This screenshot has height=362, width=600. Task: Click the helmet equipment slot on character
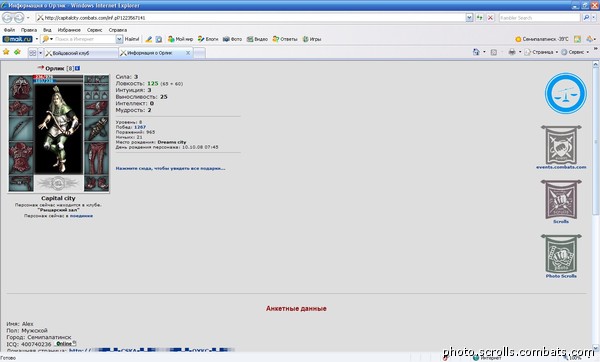pyautogui.click(x=21, y=87)
